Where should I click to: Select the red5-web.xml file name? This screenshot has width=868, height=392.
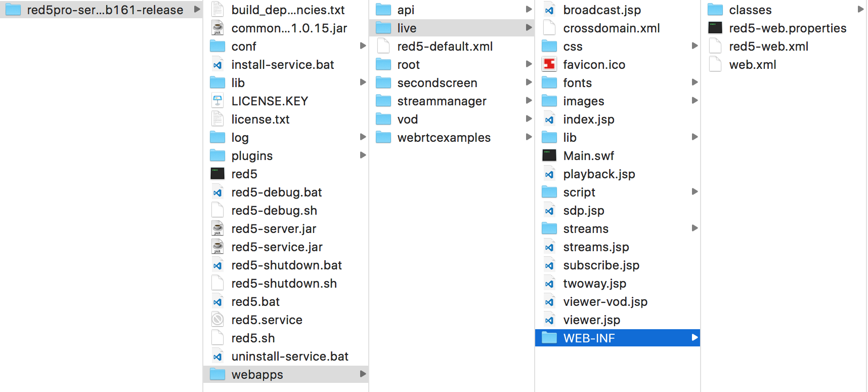tap(768, 46)
